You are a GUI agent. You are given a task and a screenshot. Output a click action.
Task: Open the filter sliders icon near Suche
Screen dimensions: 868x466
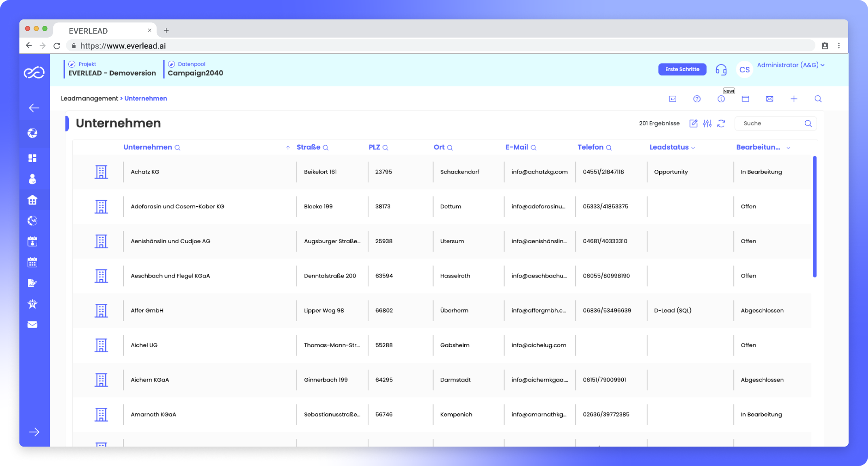707,123
